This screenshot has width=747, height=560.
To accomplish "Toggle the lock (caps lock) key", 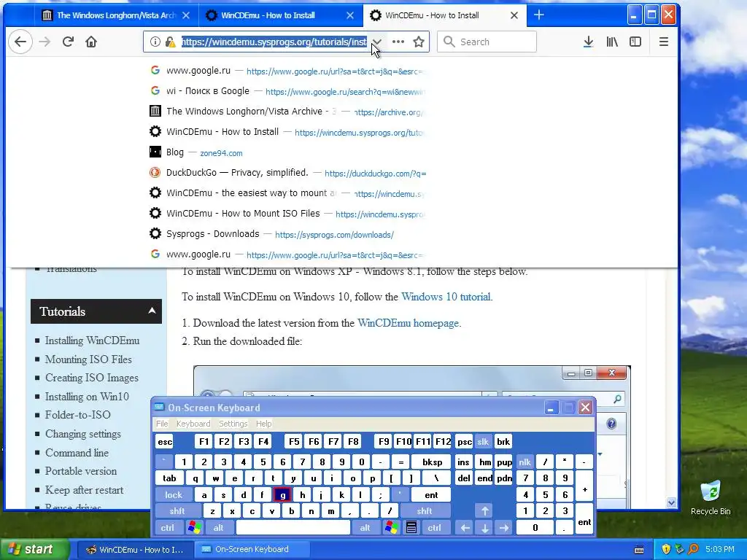I will tap(174, 495).
